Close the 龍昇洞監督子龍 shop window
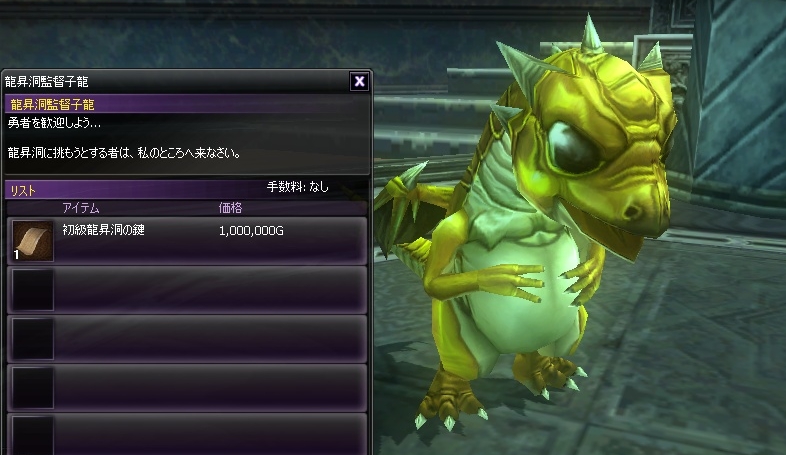 pyautogui.click(x=359, y=81)
